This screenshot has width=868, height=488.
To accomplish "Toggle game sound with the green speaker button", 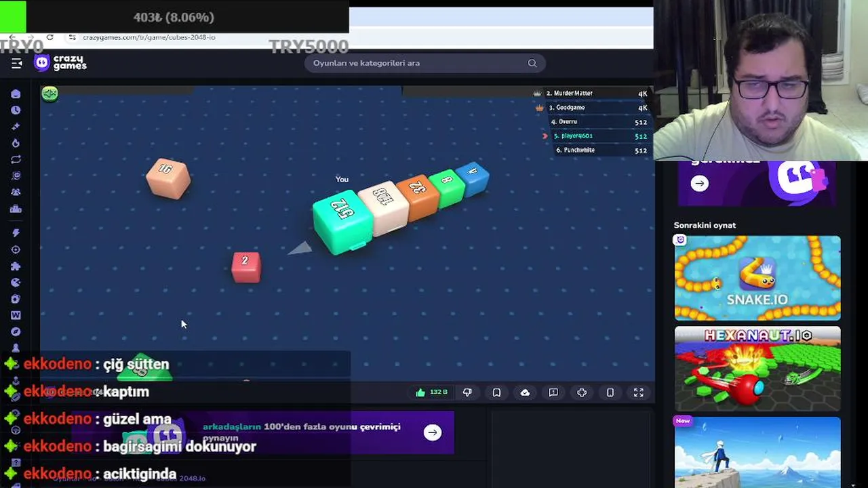I will click(x=50, y=94).
